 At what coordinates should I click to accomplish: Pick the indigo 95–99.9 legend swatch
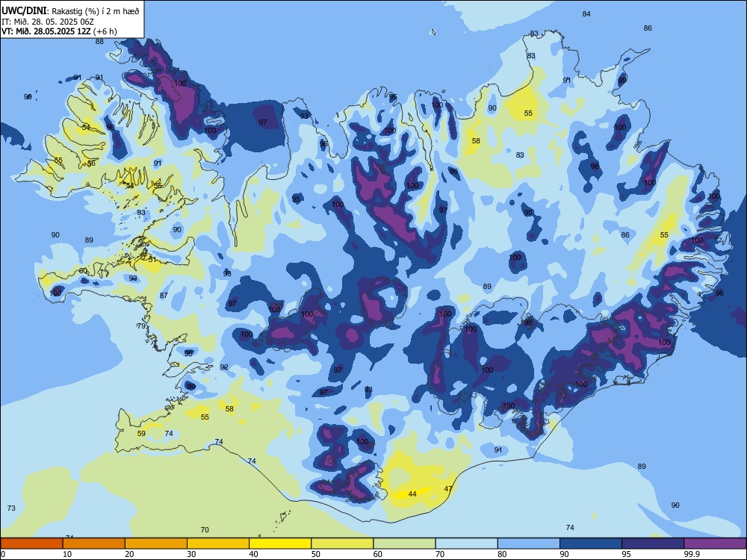653,544
